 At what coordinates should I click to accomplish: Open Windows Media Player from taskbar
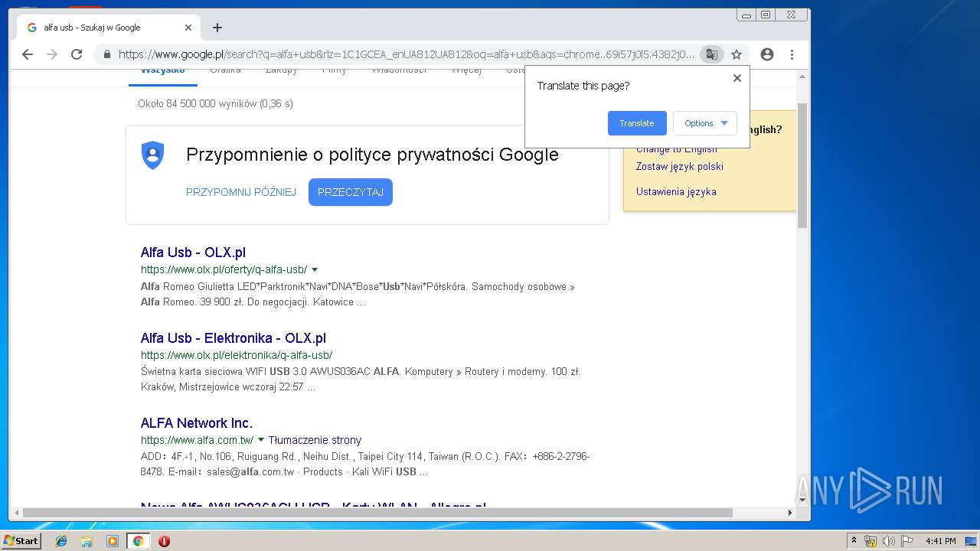[113, 541]
